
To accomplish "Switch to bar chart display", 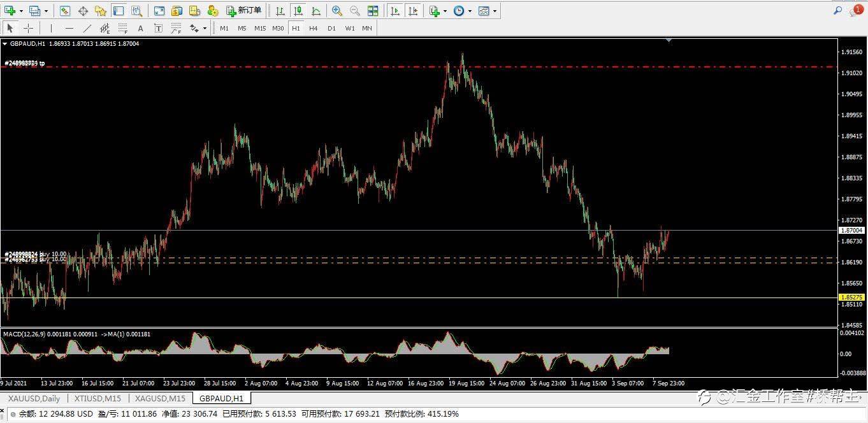I will tap(280, 11).
